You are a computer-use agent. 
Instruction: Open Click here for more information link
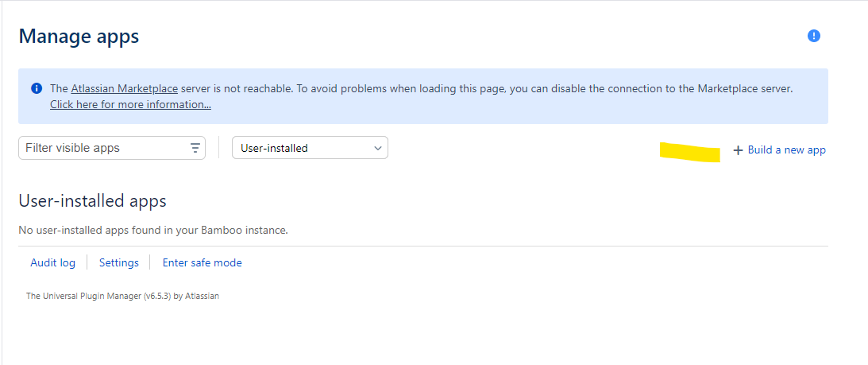(x=130, y=104)
